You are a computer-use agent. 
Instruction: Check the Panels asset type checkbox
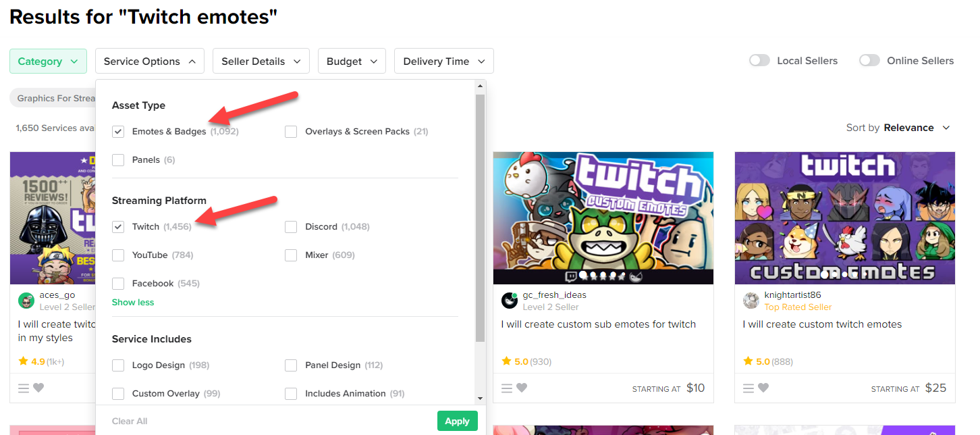(x=118, y=159)
